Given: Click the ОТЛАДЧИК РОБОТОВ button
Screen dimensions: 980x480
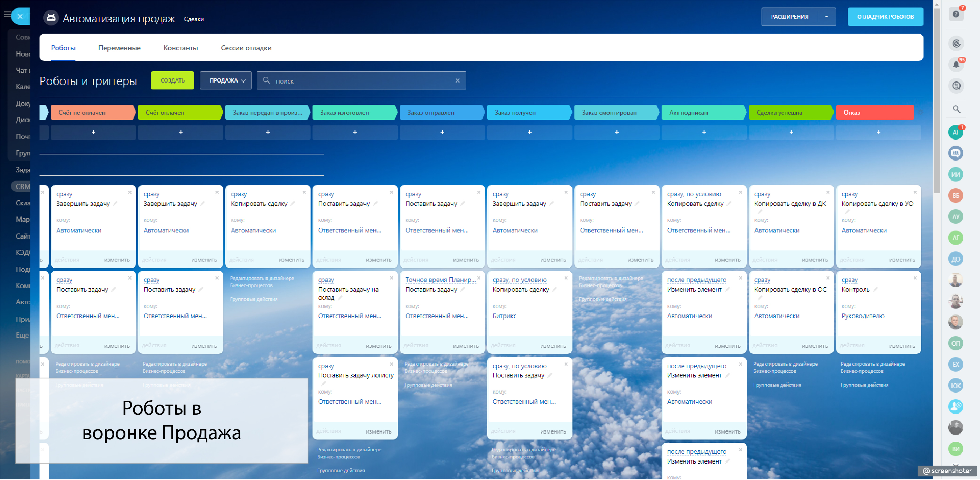Looking at the screenshot, I should (885, 17).
